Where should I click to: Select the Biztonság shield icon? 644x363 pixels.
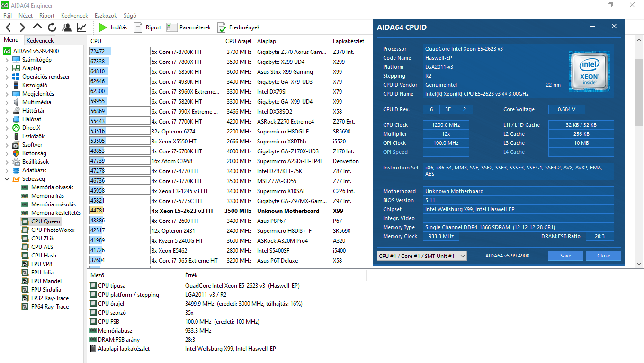pyautogui.click(x=16, y=153)
